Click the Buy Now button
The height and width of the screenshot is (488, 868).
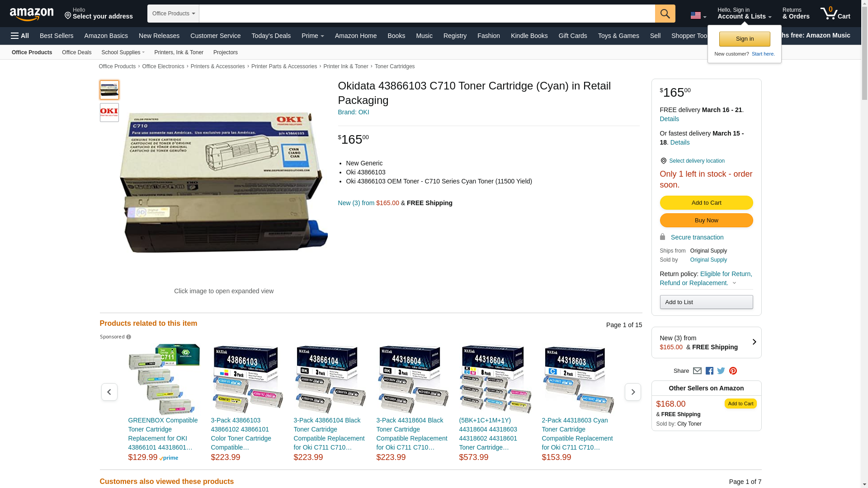pos(706,220)
